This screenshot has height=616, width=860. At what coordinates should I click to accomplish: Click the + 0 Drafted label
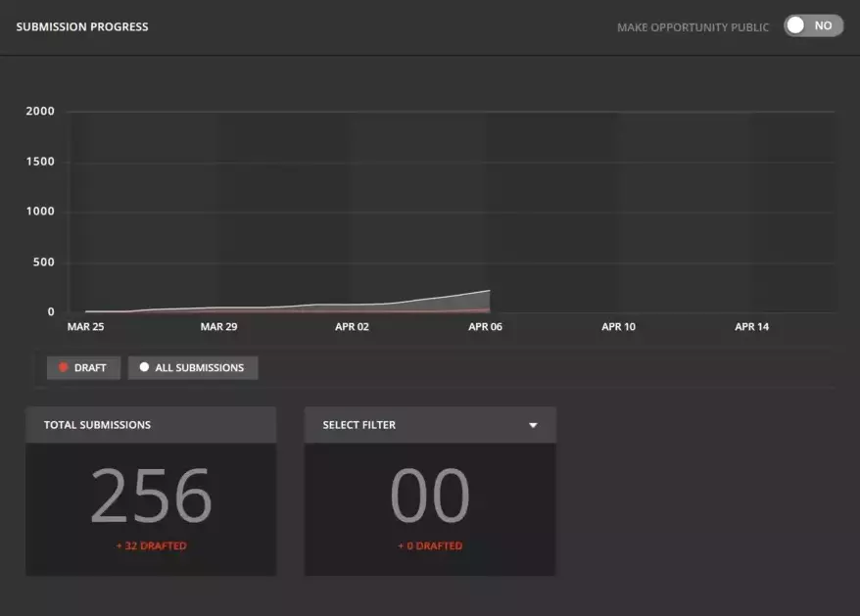(x=430, y=545)
